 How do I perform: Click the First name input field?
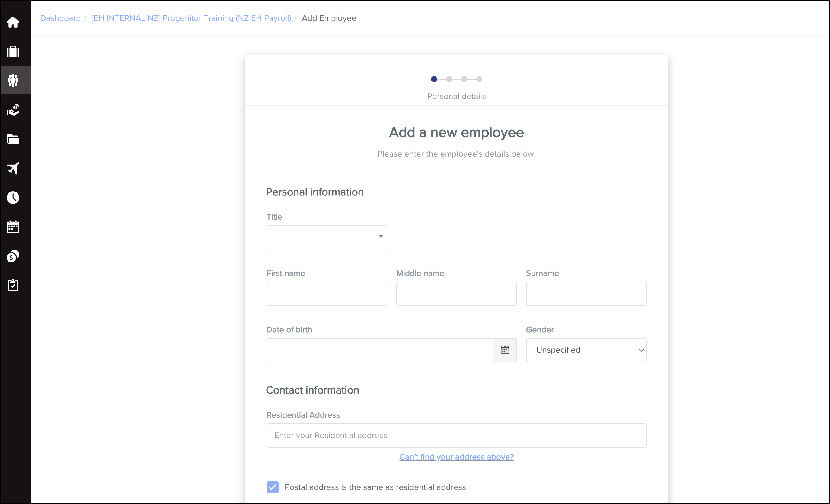pyautogui.click(x=326, y=294)
